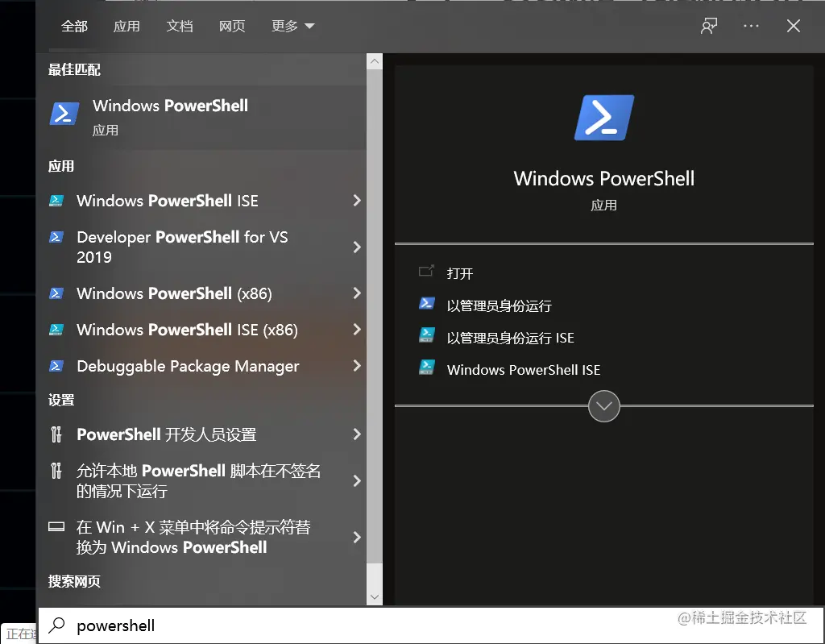Expand Developer PowerShell for VS 2019 chevron
This screenshot has height=644, width=825.
(357, 247)
